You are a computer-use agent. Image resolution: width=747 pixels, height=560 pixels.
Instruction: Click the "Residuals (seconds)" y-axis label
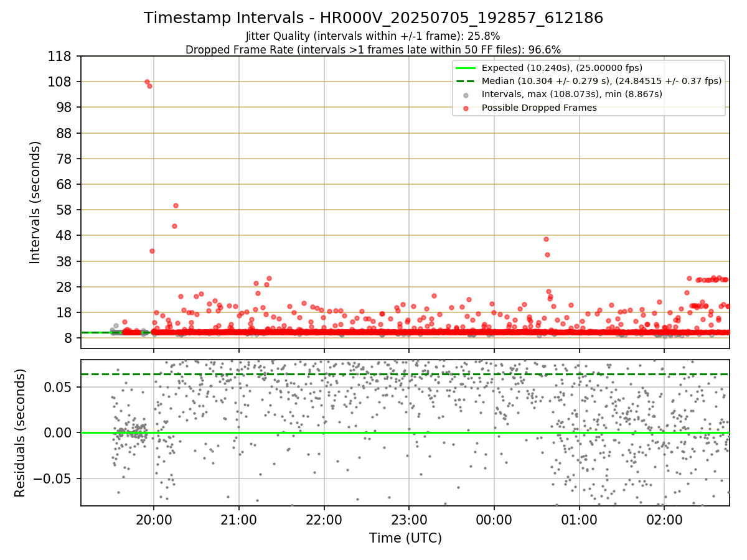tap(21, 432)
